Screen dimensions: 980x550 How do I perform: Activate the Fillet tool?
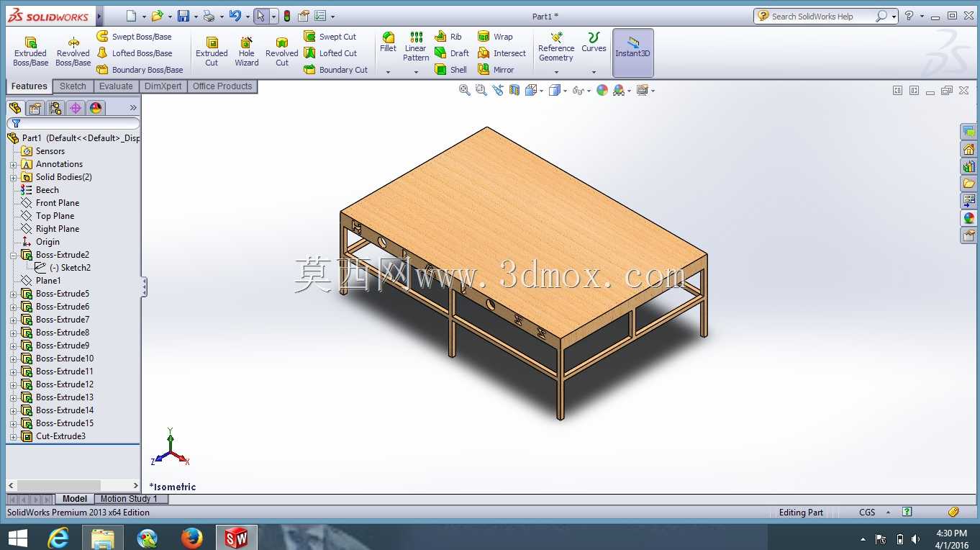point(388,42)
